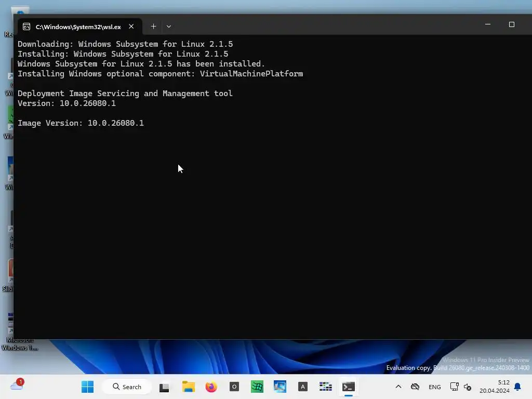
Task: Click the muted volume tray icon
Action: pyautogui.click(x=468, y=387)
